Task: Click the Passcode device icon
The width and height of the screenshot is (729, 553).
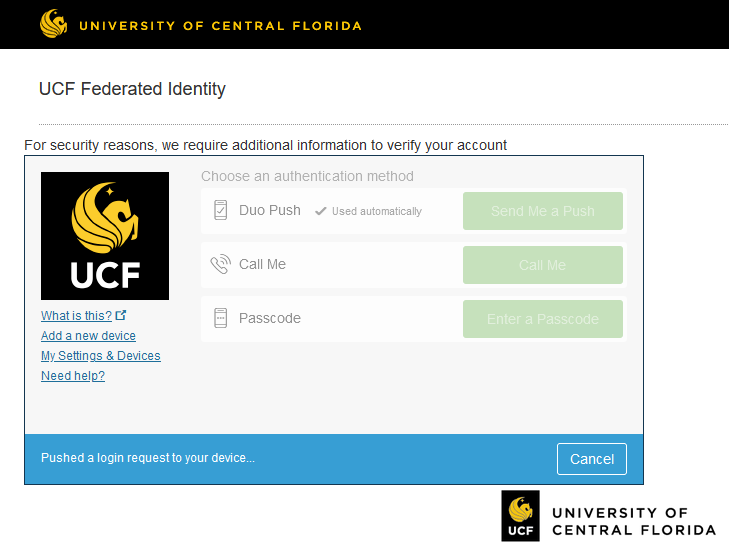Action: point(220,318)
